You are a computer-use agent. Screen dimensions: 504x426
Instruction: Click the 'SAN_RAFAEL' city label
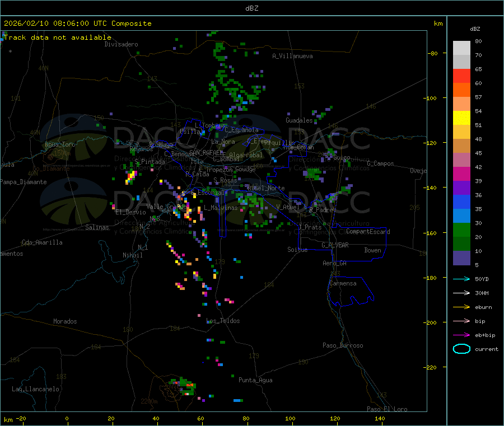coord(206,152)
